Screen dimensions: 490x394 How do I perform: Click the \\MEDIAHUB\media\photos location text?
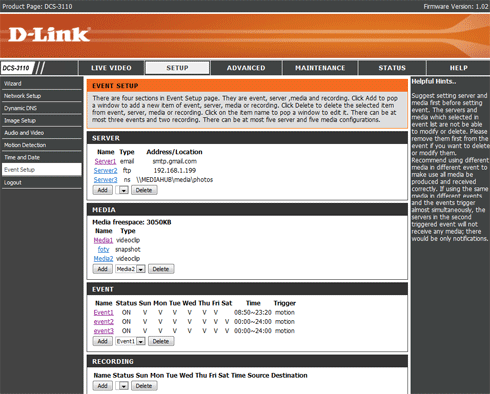pos(175,180)
